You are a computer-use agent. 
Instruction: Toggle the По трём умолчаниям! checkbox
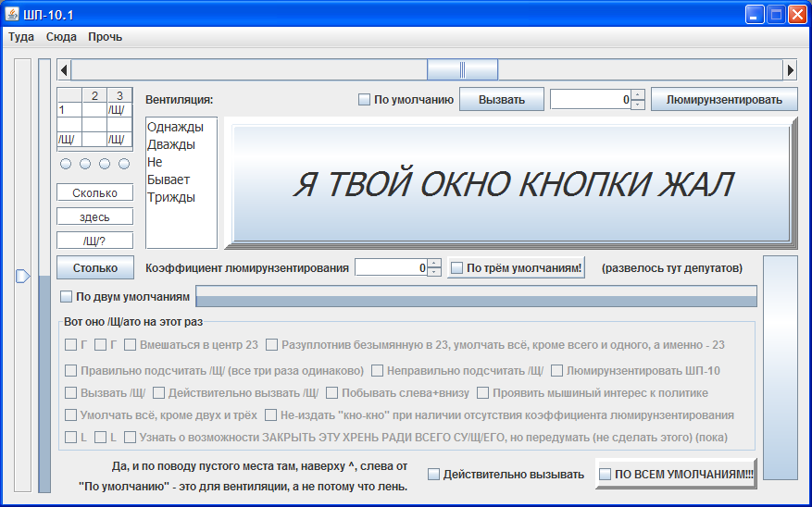456,268
